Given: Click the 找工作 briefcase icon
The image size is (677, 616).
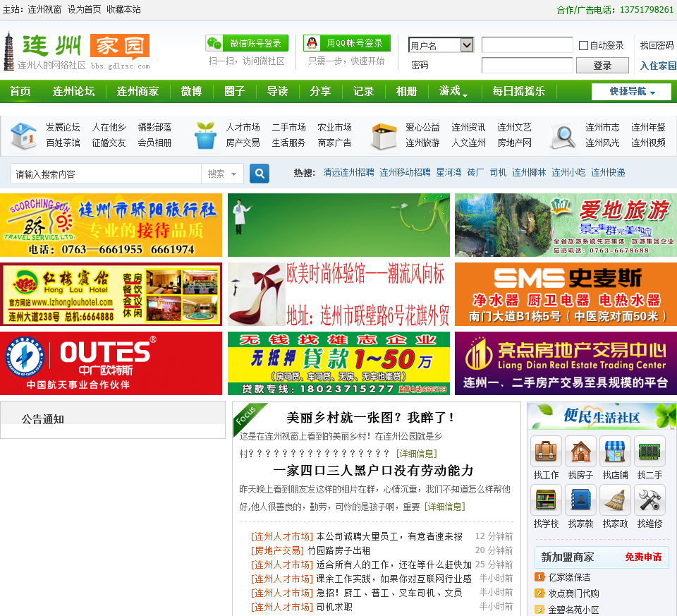Looking at the screenshot, I should tap(546, 452).
